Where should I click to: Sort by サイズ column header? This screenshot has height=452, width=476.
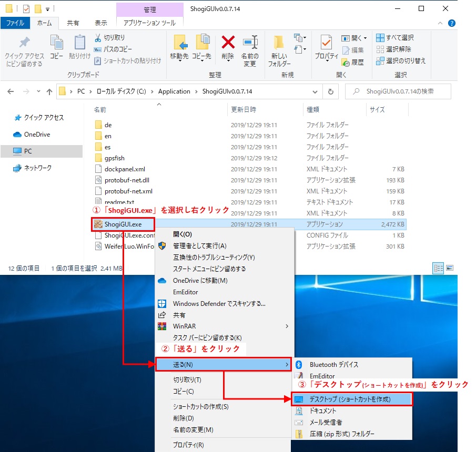377,109
